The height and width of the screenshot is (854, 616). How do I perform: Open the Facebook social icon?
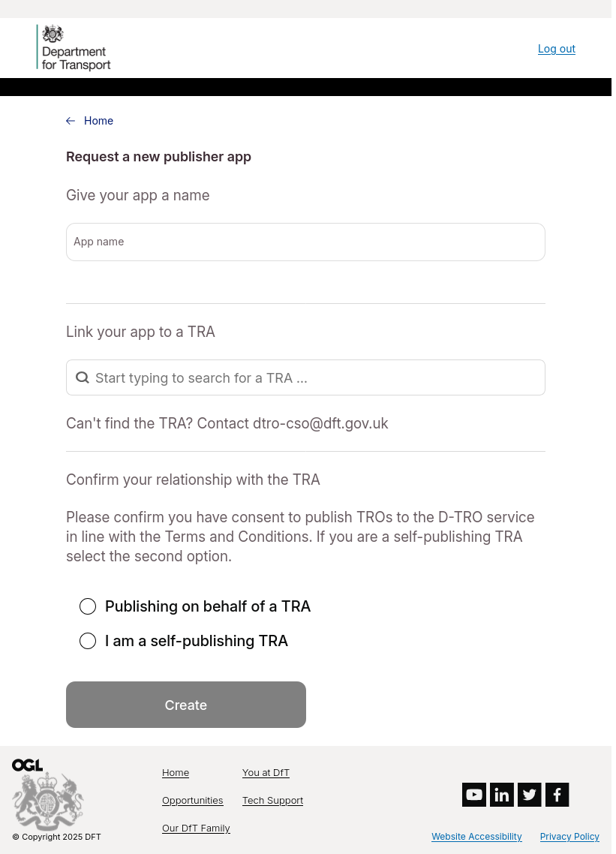click(x=557, y=795)
